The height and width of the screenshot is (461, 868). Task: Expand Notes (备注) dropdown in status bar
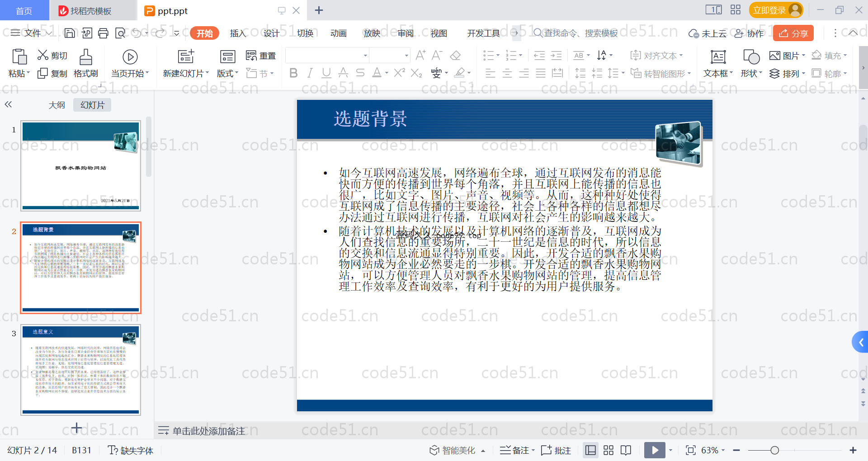[533, 450]
